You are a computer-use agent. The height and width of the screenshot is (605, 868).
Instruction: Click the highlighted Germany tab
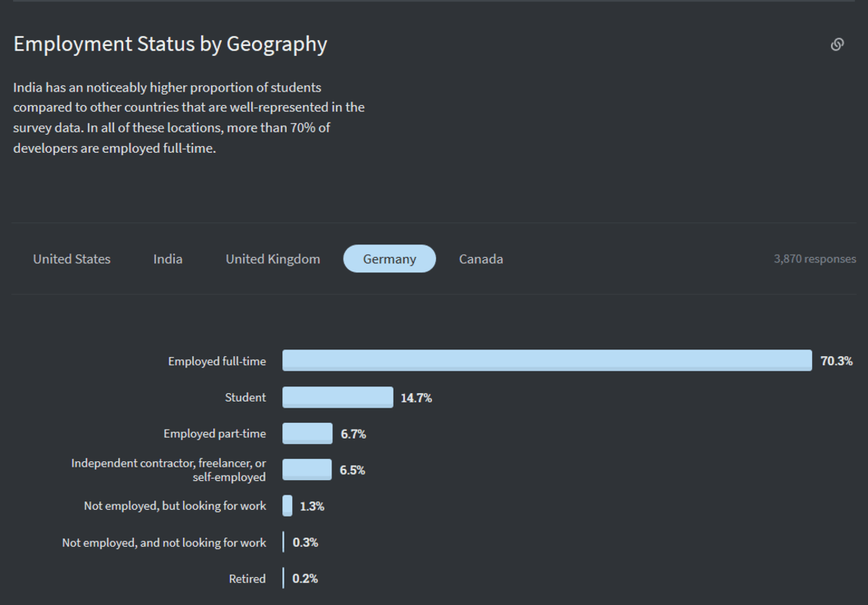[x=389, y=259]
